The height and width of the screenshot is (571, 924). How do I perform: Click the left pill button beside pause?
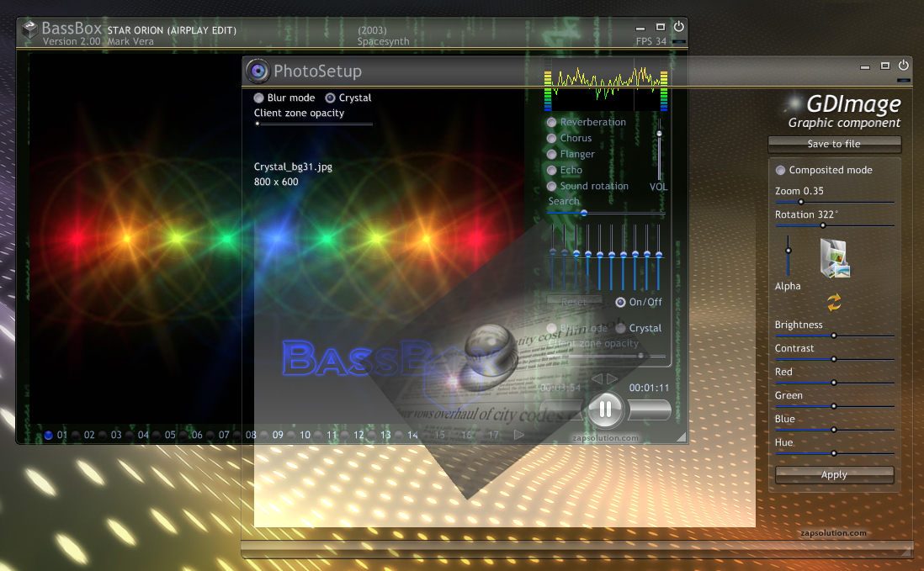point(562,410)
